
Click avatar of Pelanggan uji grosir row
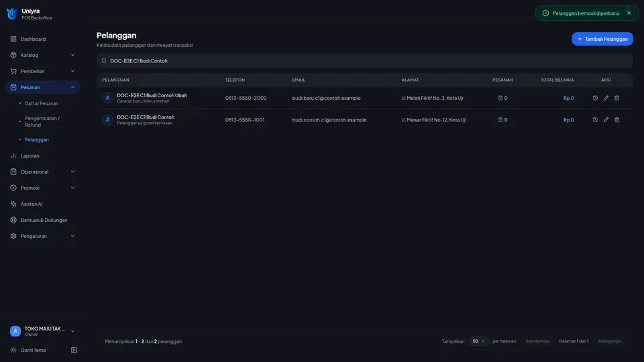pyautogui.click(x=107, y=120)
